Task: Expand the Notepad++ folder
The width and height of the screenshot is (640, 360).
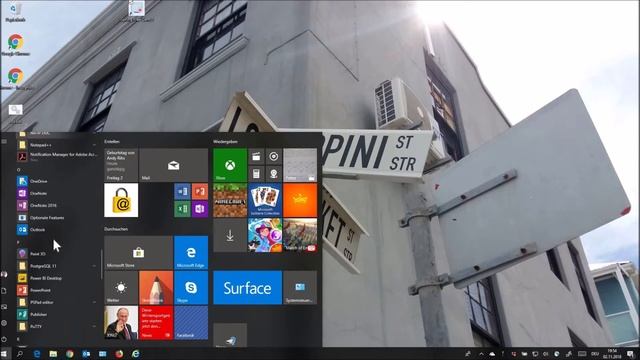Action: coord(57,145)
